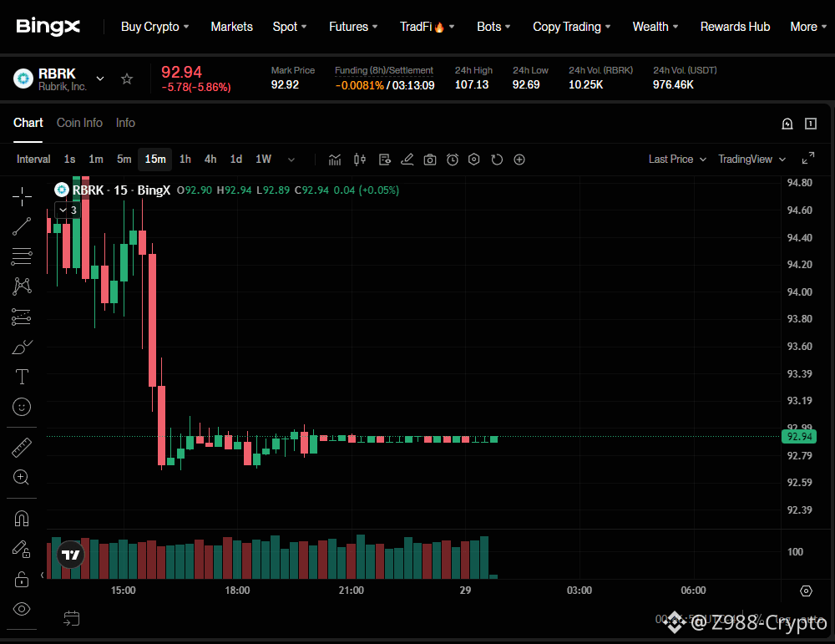This screenshot has height=644, width=835.
Task: Click the circled plus icon in toolbar
Action: tap(519, 160)
